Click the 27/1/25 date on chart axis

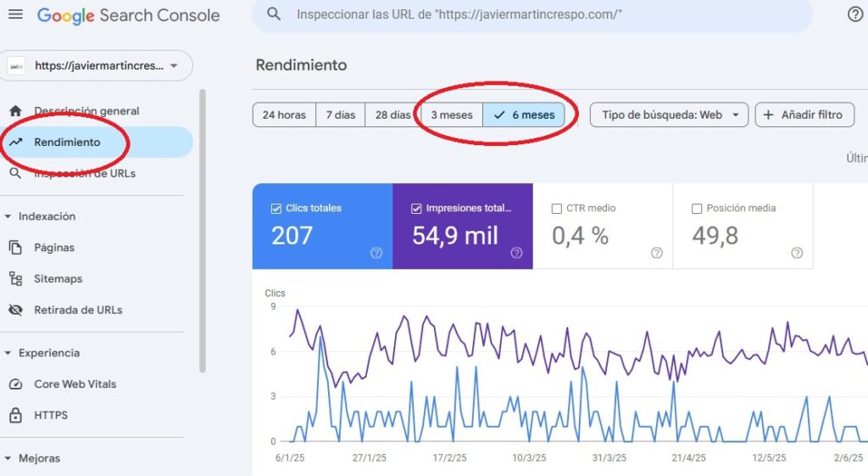click(370, 457)
